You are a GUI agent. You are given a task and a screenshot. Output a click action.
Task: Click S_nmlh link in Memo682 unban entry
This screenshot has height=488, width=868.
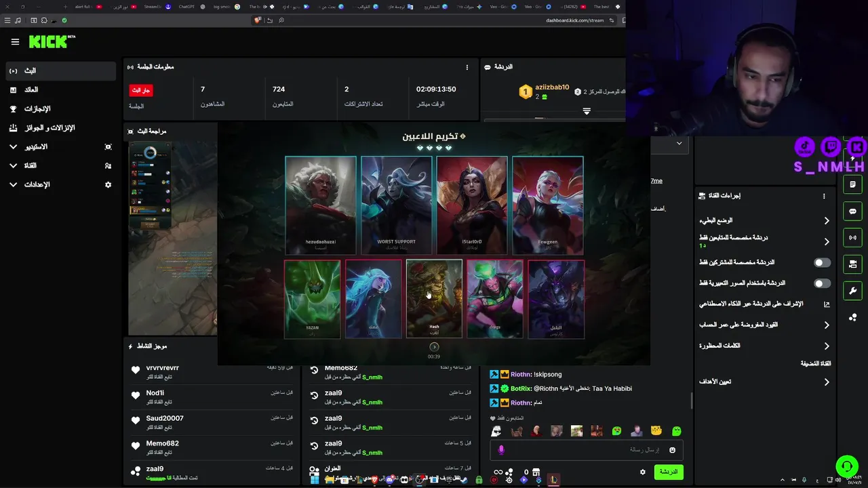372,377
